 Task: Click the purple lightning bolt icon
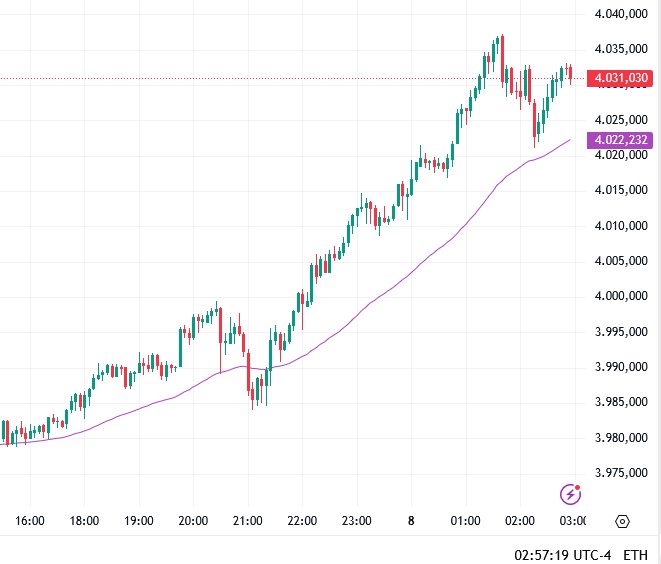pyautogui.click(x=570, y=493)
